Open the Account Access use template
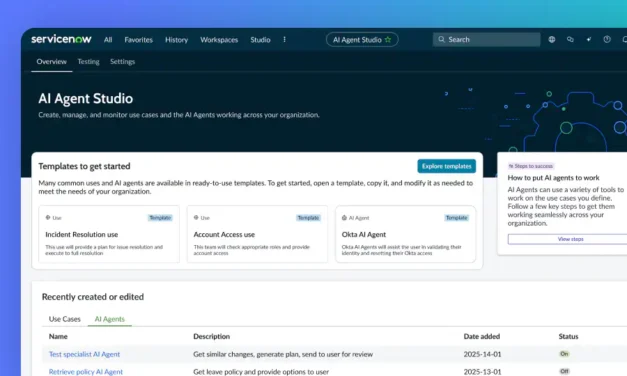Image resolution: width=627 pixels, height=376 pixels. coord(257,234)
